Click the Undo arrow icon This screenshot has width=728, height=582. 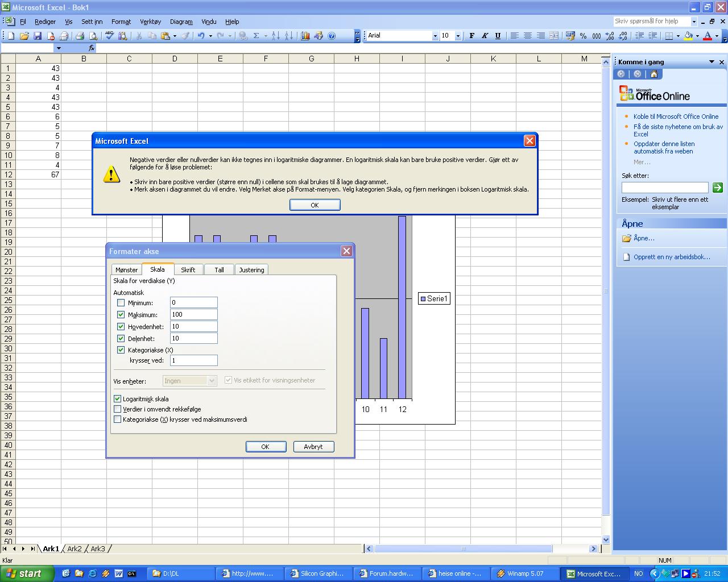point(201,36)
